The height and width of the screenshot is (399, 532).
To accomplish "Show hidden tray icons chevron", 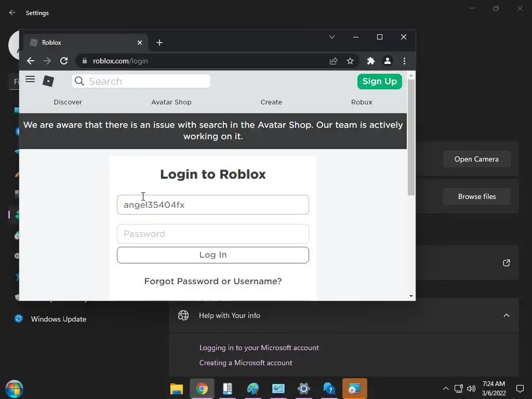I will 446,389.
